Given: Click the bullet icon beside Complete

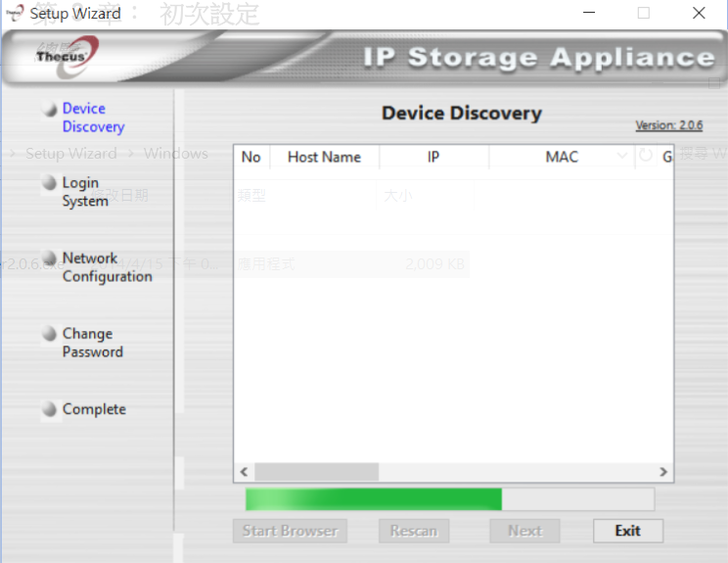Looking at the screenshot, I should pyautogui.click(x=49, y=409).
